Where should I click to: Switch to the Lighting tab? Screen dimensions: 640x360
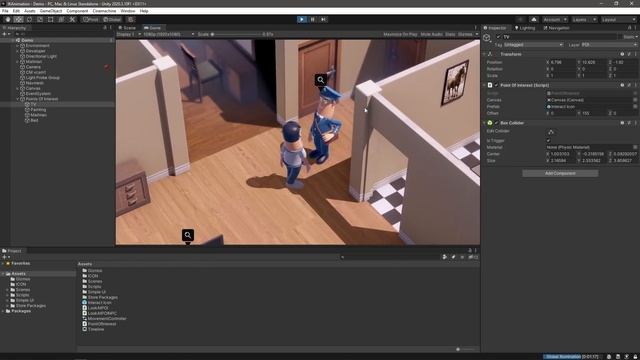(x=524, y=28)
